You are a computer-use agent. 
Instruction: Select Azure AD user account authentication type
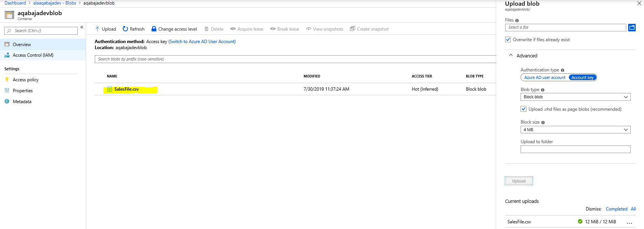pyautogui.click(x=544, y=77)
